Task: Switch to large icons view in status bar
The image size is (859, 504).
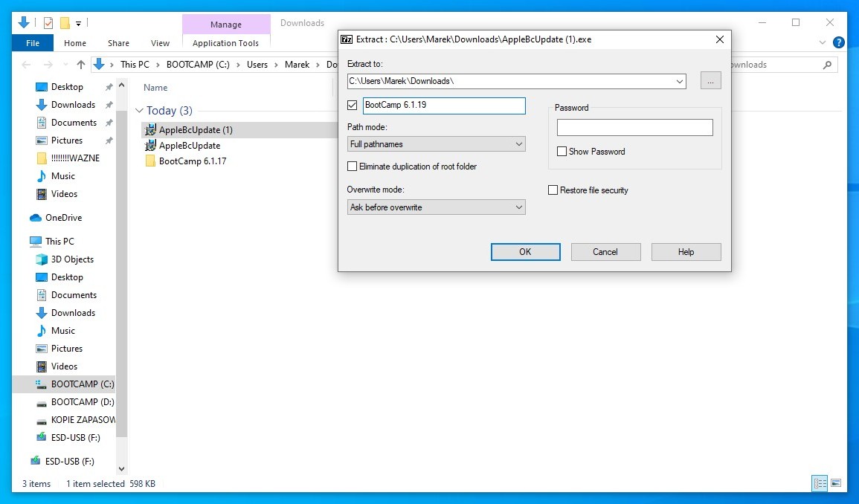Action: 836,483
